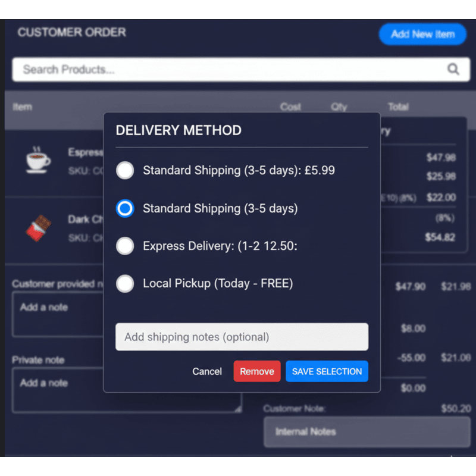
Task: Click the Add shipping notes field
Action: pyautogui.click(x=242, y=337)
